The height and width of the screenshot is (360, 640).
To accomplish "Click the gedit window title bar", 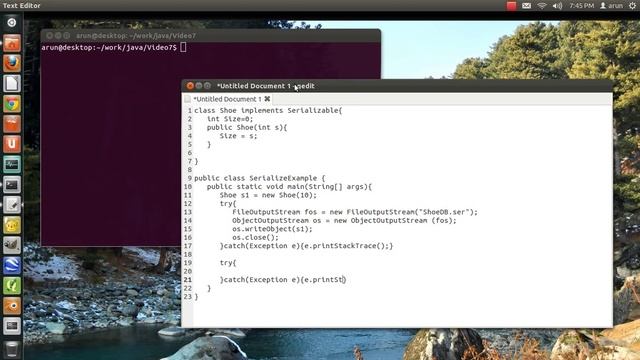I will pyautogui.click(x=397, y=86).
